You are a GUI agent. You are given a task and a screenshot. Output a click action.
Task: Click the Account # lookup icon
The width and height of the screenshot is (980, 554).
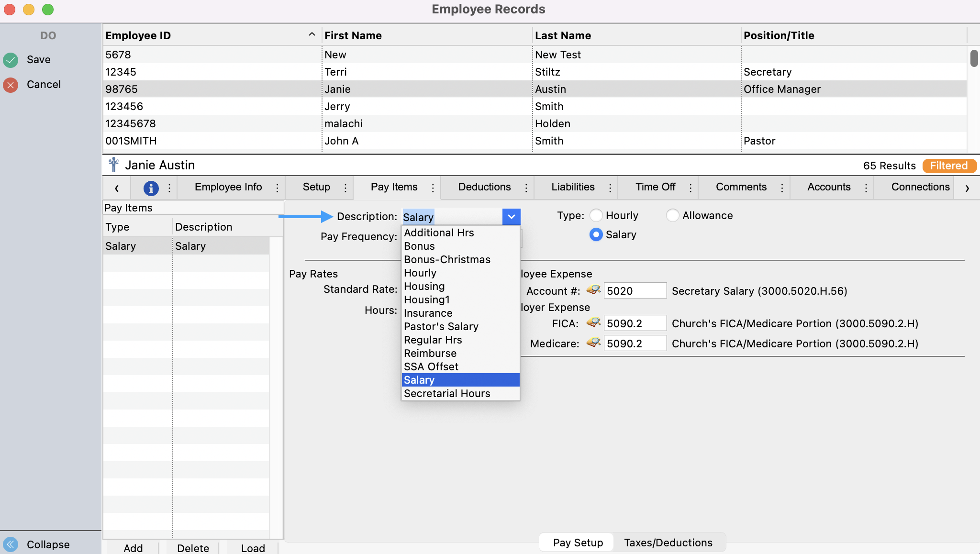[x=593, y=290]
